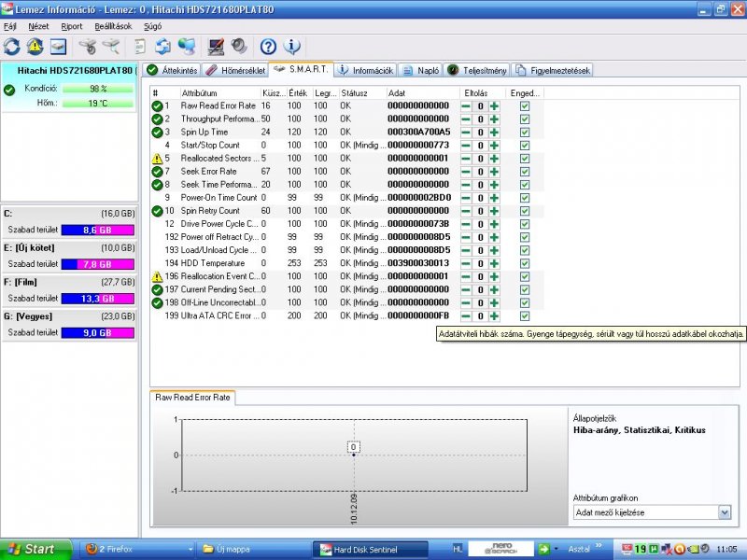This screenshot has height=560, width=747.
Task: Open the disk drive toolbar icon
Action: pos(58,47)
